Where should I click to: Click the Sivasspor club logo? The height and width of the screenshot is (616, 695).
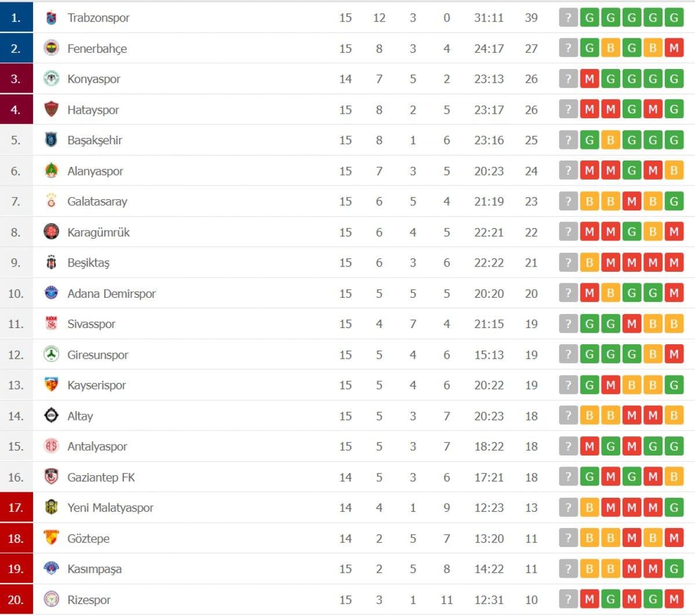coord(51,323)
